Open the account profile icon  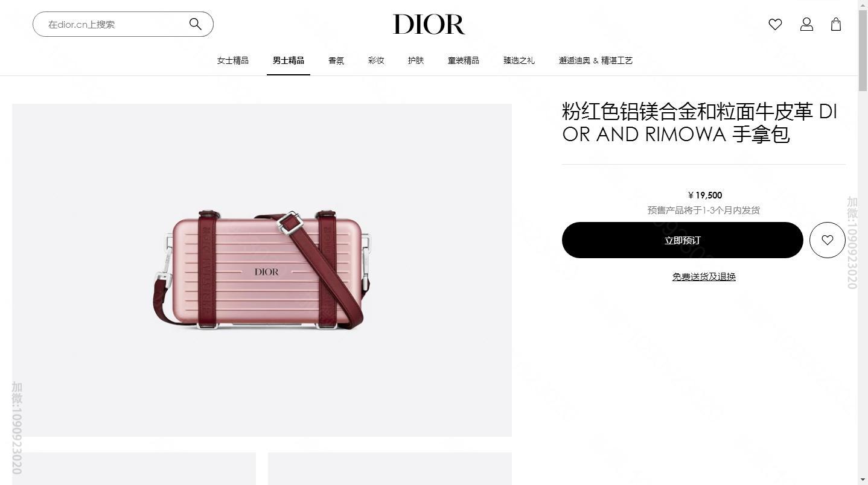pos(806,24)
